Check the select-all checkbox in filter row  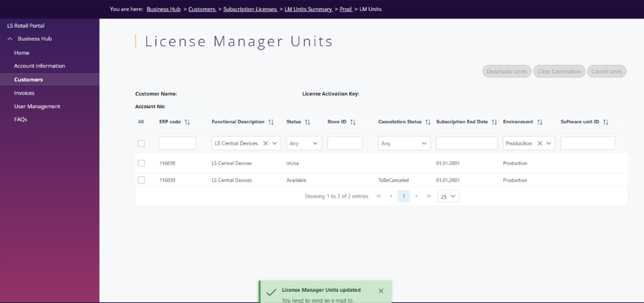point(141,143)
